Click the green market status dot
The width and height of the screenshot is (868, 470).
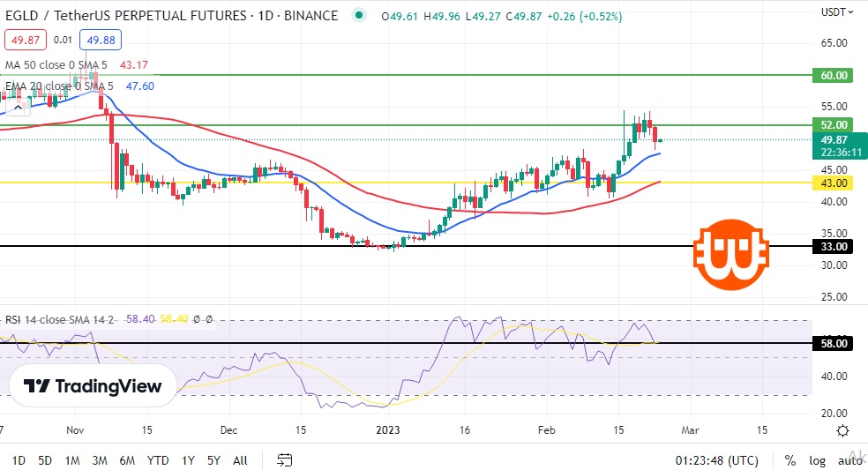(357, 15)
